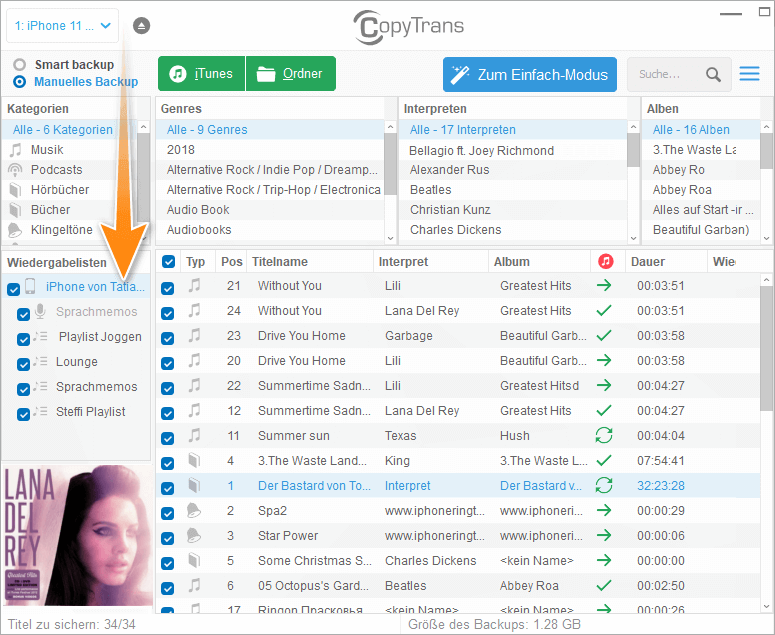Toggle the Playlist Joggen checkbox
Viewport: 775px width, 635px height.
[23, 339]
